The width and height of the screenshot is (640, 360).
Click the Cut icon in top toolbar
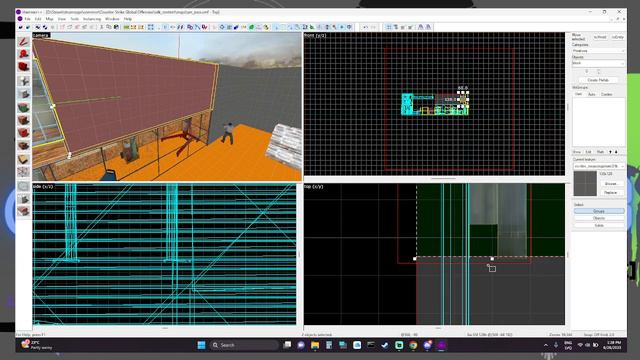click(102, 27)
